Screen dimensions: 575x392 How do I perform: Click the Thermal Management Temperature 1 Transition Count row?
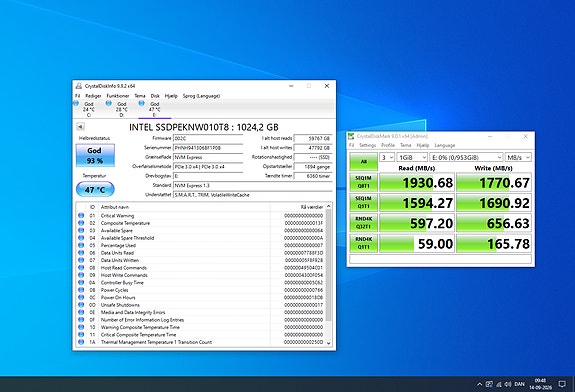click(x=201, y=342)
